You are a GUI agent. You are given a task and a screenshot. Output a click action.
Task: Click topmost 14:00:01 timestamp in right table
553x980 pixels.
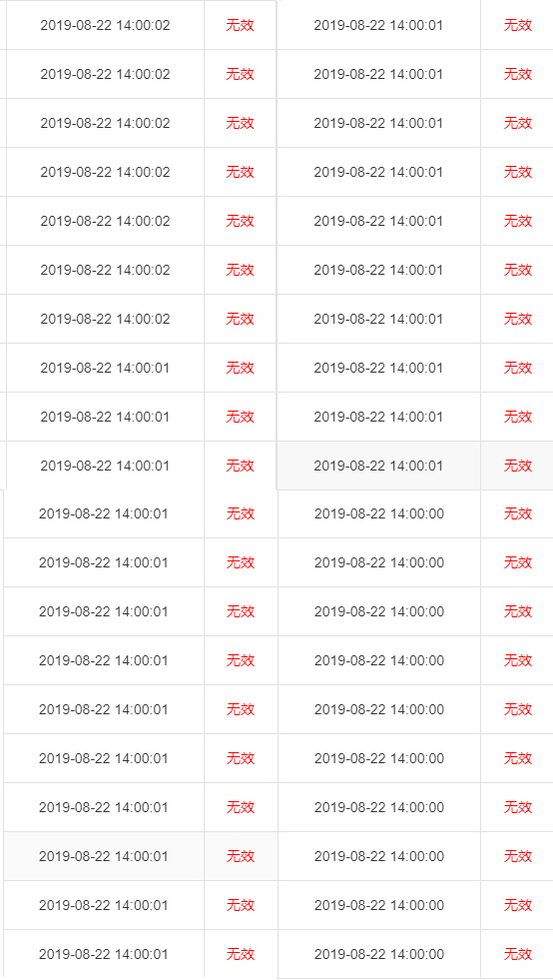click(378, 25)
